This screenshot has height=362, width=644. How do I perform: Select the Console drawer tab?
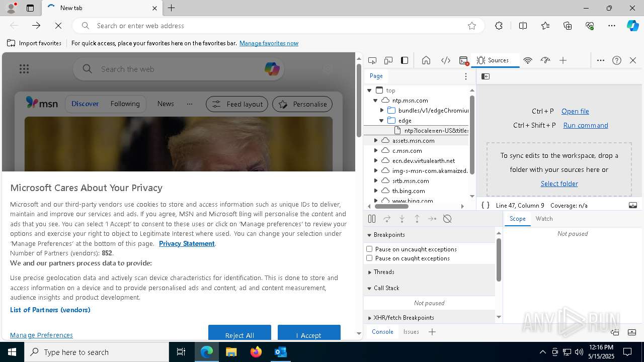click(x=382, y=332)
